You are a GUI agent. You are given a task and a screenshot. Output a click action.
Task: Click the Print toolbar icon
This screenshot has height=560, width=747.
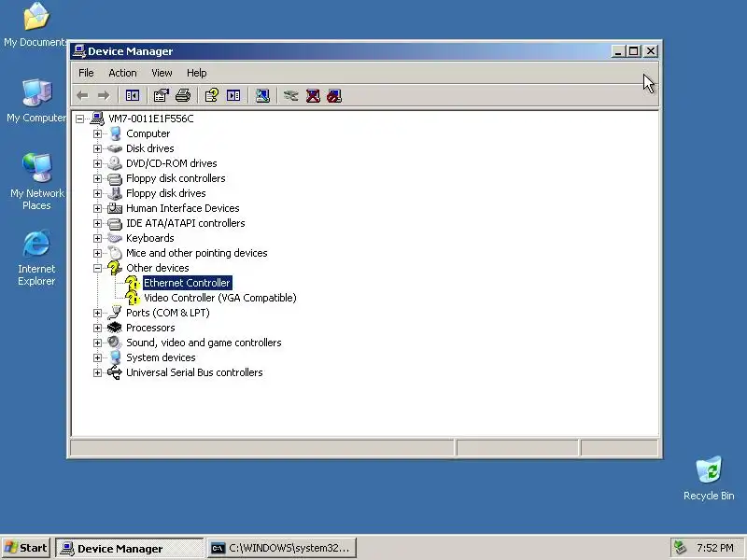(183, 96)
